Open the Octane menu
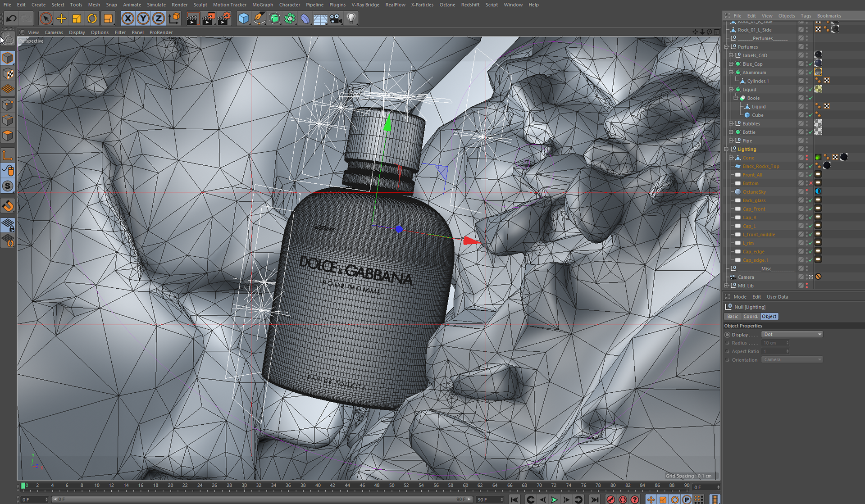Viewport: 865px width, 504px height. pyautogui.click(x=447, y=5)
